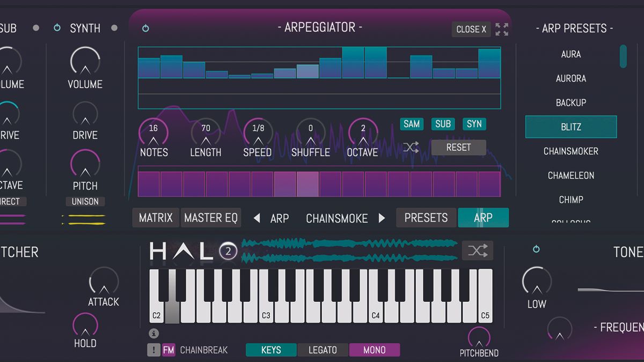Toggle SUB arpeggiator target
This screenshot has height=362, width=644.
click(443, 124)
